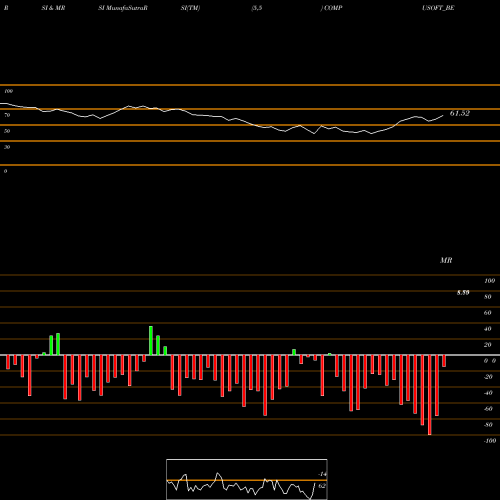Click the 'SI(TM)' header text

tap(190, 8)
